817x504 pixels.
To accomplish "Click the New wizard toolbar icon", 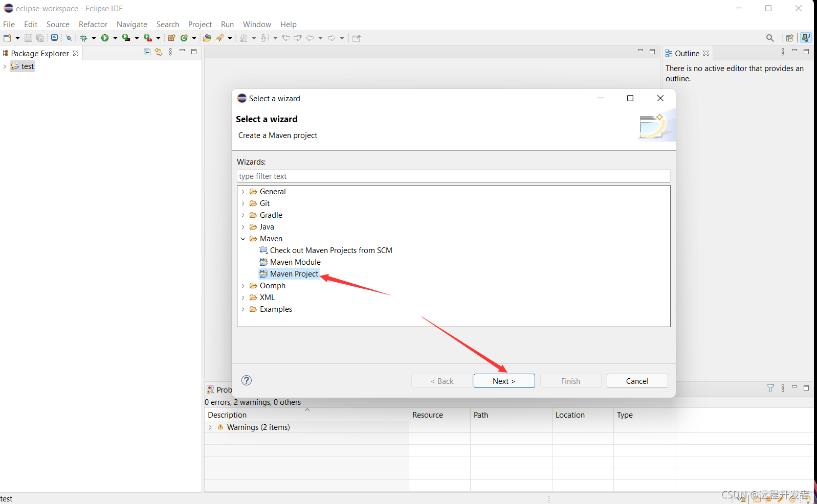I will [7, 38].
